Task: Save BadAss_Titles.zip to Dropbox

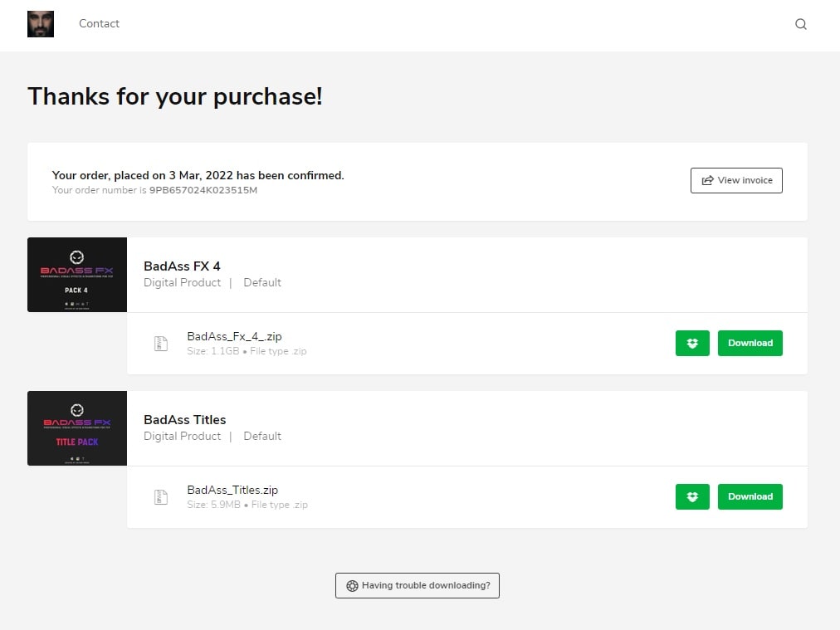Action: [692, 496]
